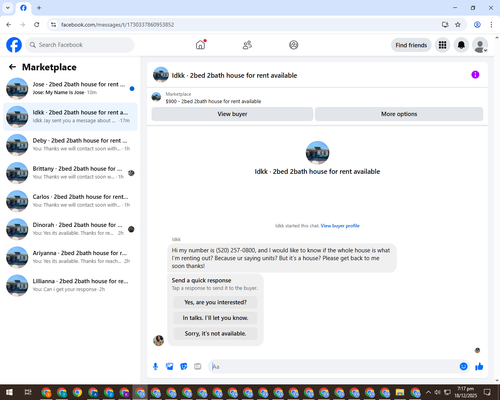This screenshot has width=500, height=400.
Task: Focus the Aa message input field
Action: click(x=333, y=367)
